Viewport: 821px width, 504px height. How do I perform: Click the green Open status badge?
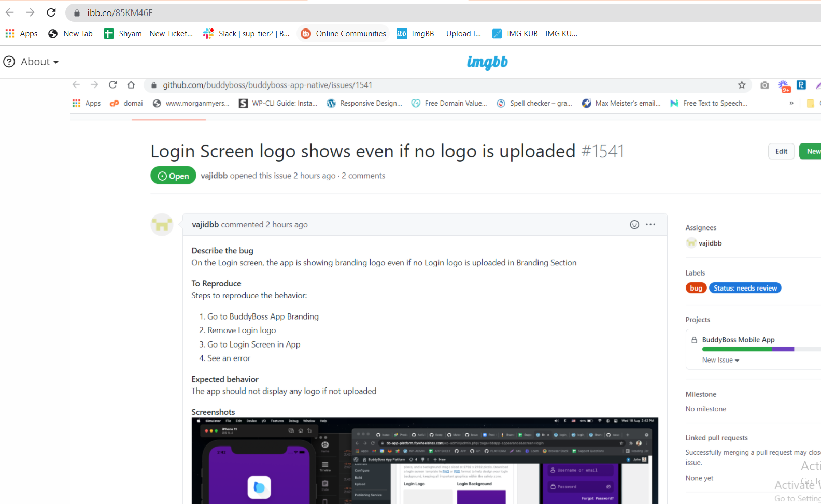coord(173,176)
